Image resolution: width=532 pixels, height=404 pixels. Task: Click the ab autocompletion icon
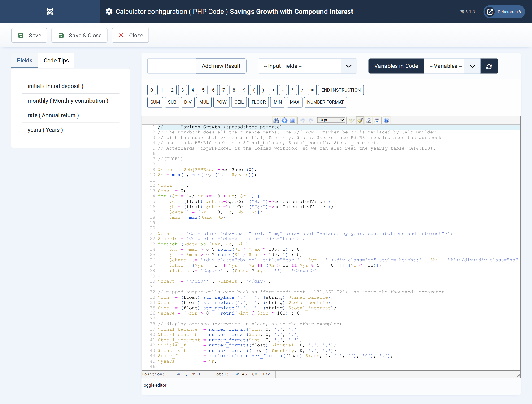pos(351,120)
